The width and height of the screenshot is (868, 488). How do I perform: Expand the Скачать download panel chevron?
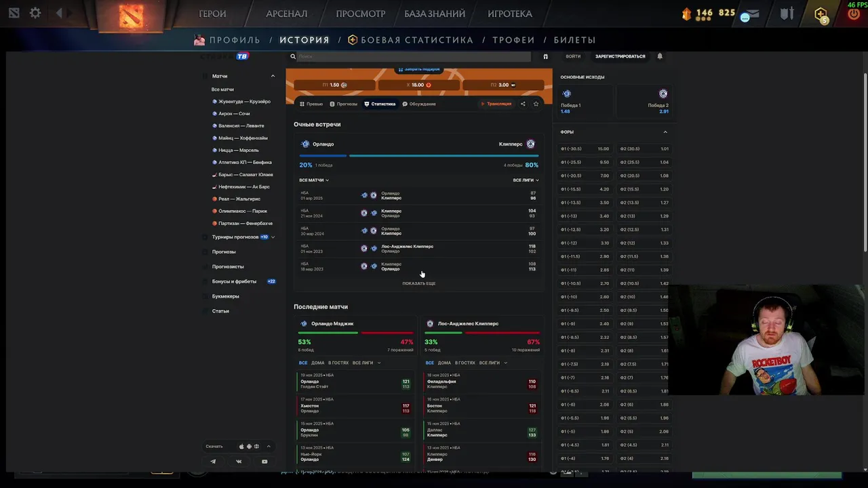(269, 447)
